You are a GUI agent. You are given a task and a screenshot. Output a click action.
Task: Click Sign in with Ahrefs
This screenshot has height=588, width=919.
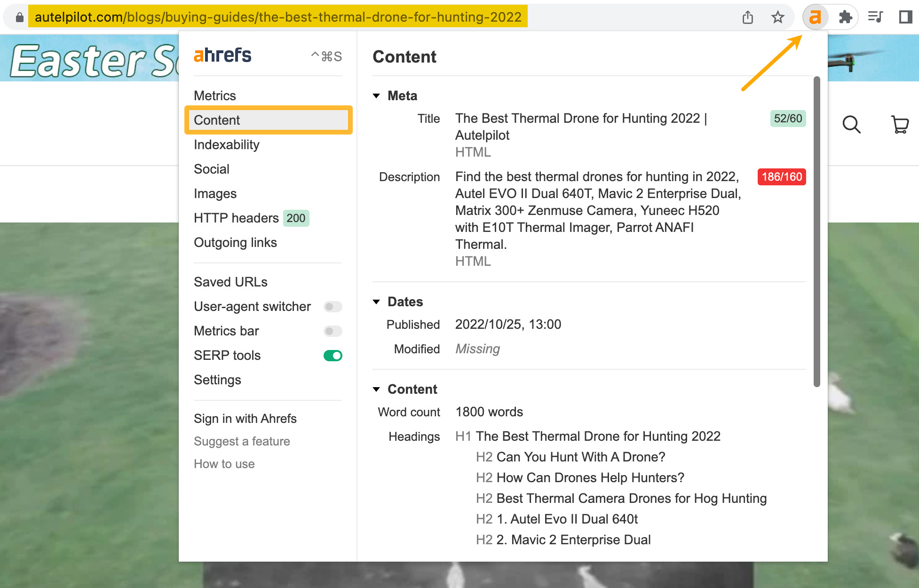click(x=245, y=419)
